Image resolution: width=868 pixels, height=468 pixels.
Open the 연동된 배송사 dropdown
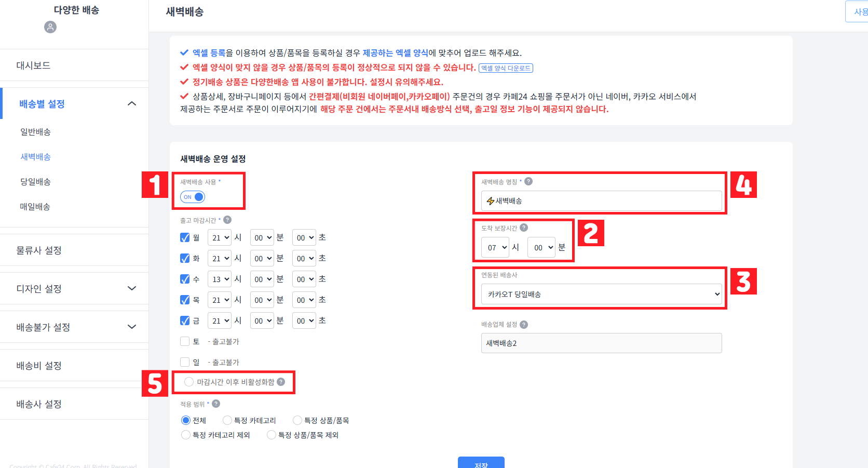point(601,293)
